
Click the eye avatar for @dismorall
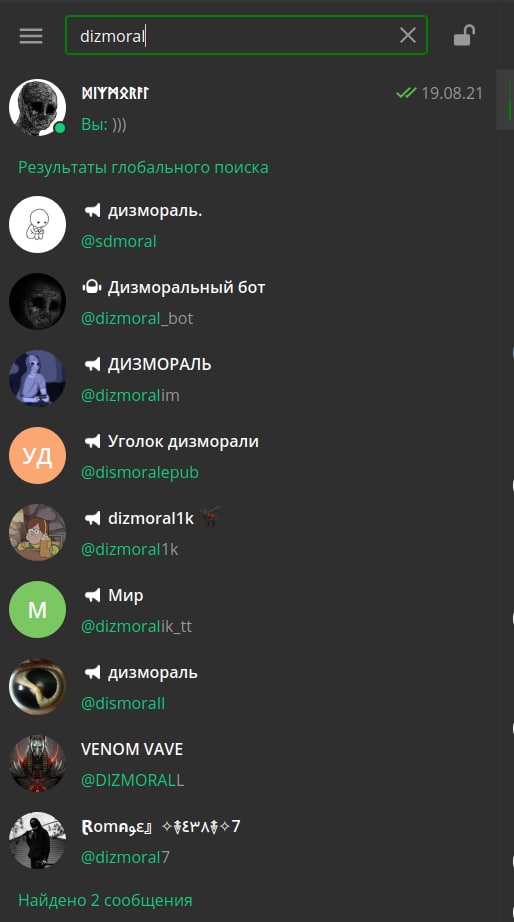(x=37, y=687)
